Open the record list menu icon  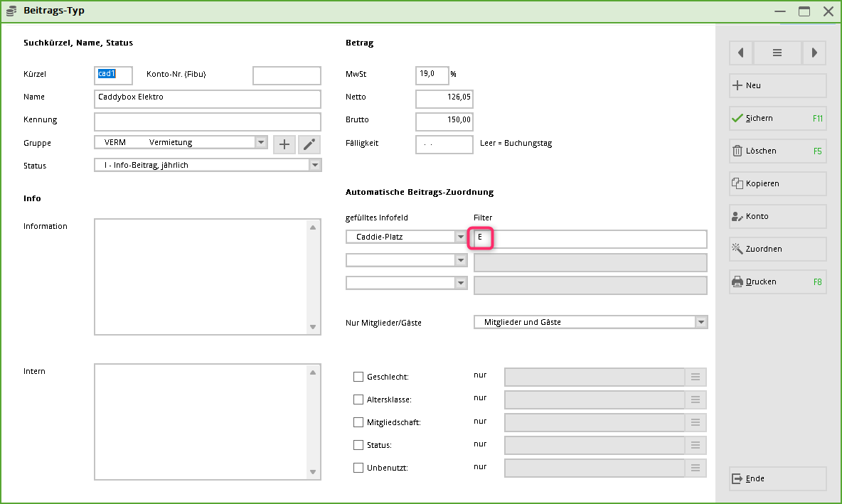point(777,53)
